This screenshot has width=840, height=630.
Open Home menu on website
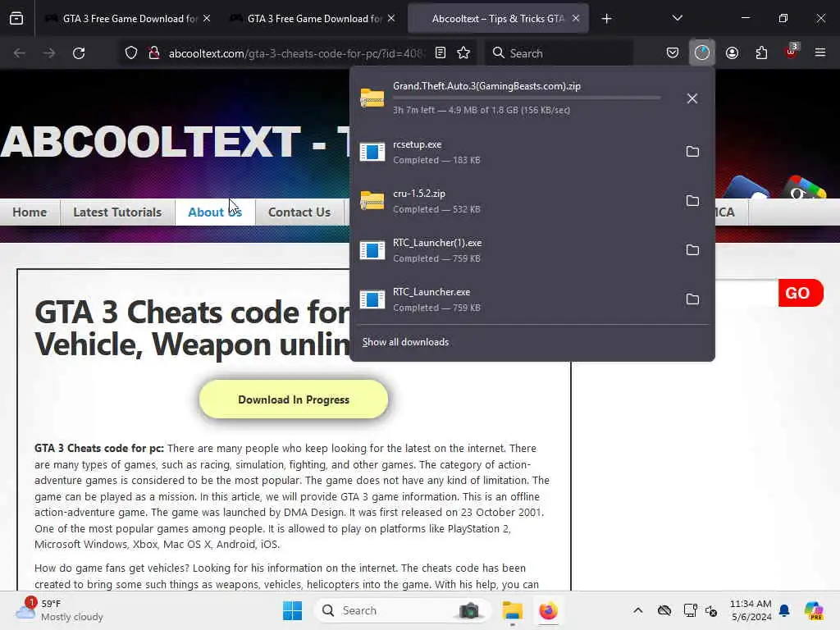[x=30, y=212]
